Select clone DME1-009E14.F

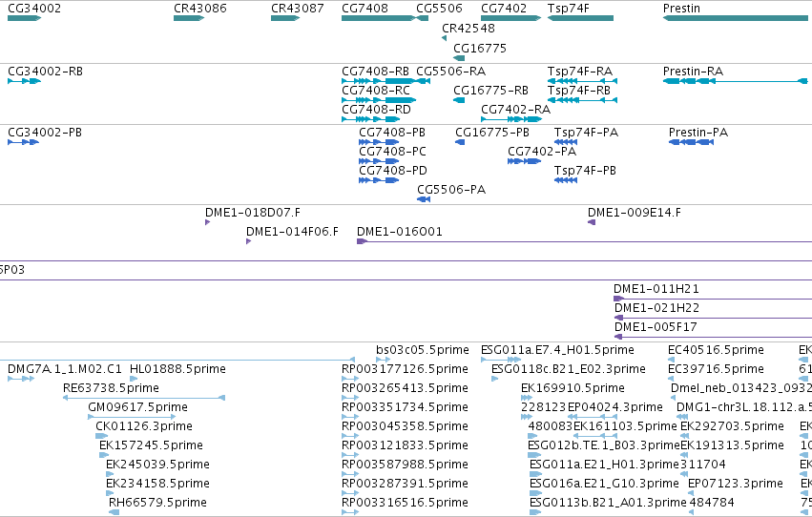592,222
